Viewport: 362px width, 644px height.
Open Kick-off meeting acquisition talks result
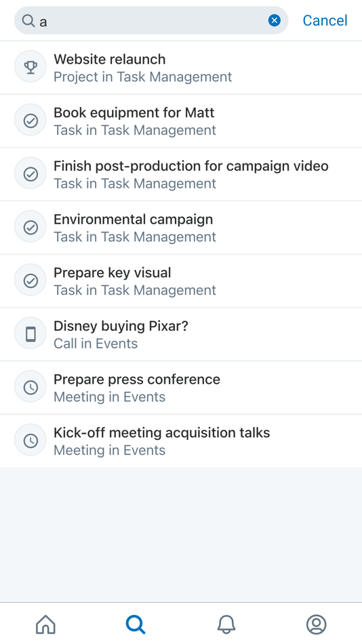pos(181,441)
